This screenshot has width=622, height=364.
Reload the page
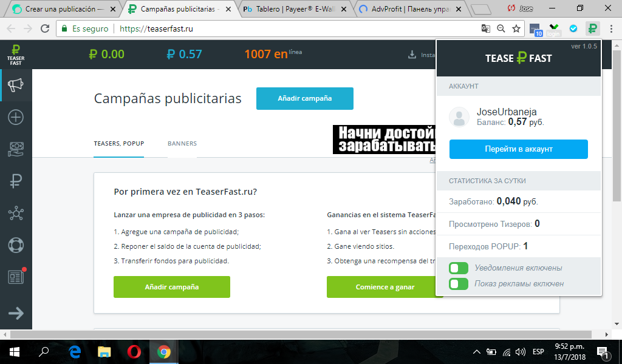tap(45, 29)
